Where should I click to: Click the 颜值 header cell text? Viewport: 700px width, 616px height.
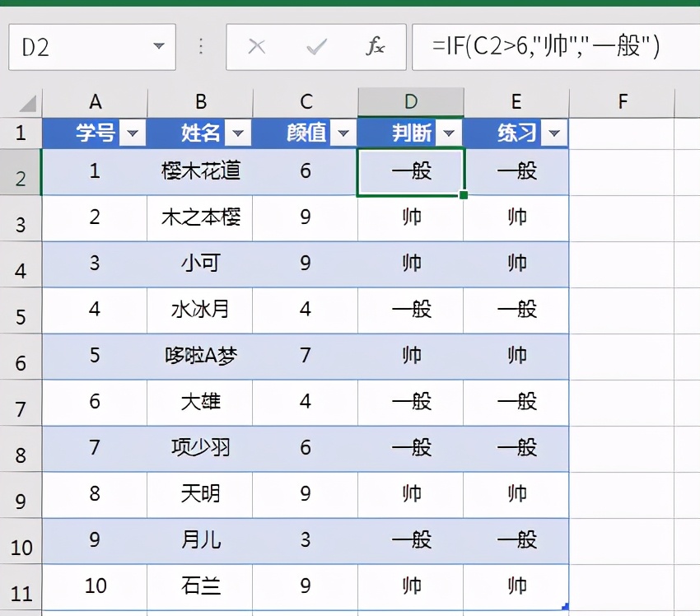[306, 133]
